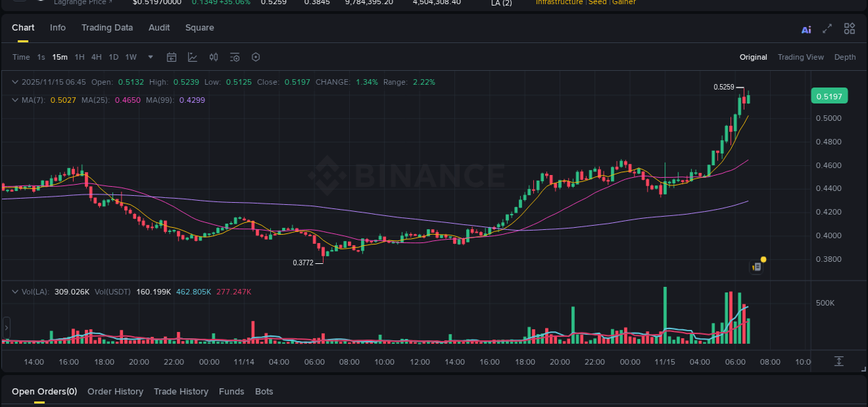Screen dimensions: 868x407
Task: Open the Depth chart view
Action: pos(845,57)
